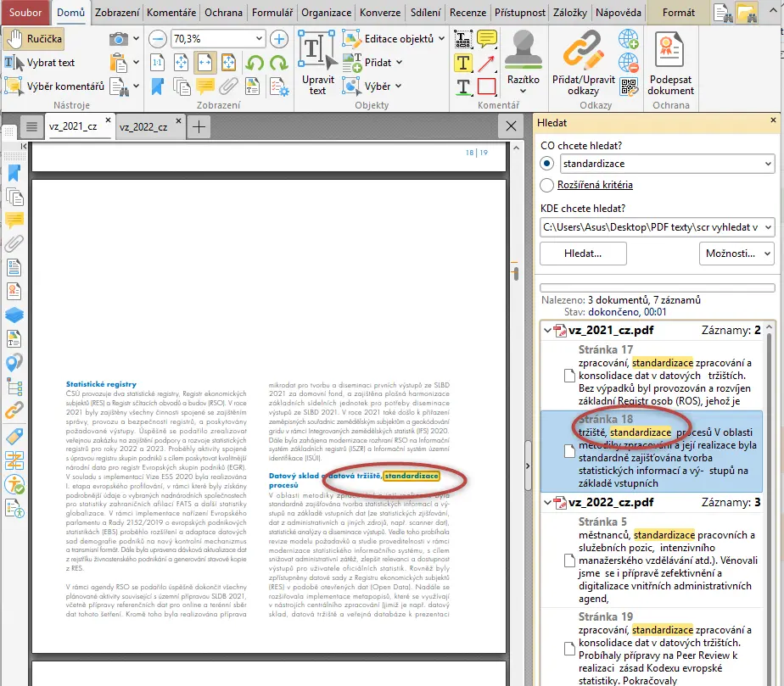The image size is (784, 686).
Task: Close the Hledat search panel
Action: [773, 120]
